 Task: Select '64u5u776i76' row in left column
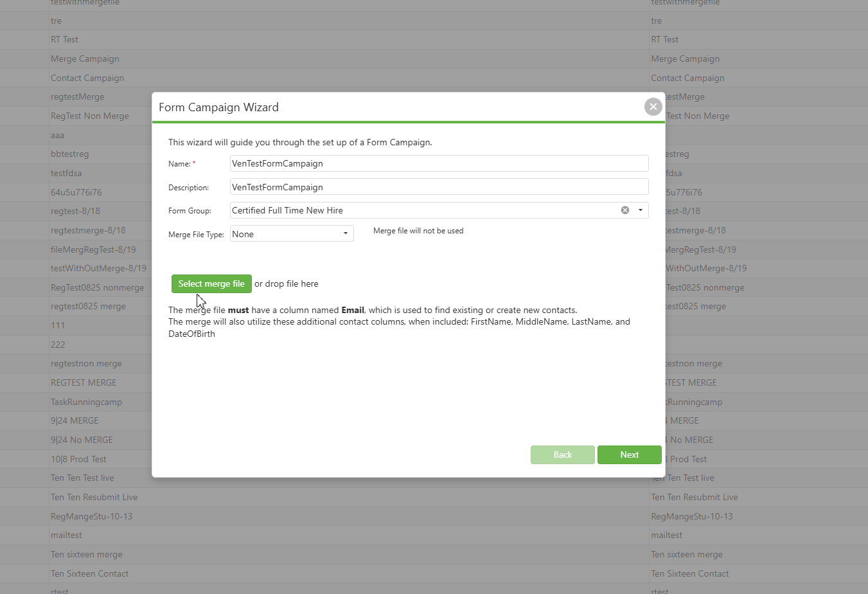point(76,192)
